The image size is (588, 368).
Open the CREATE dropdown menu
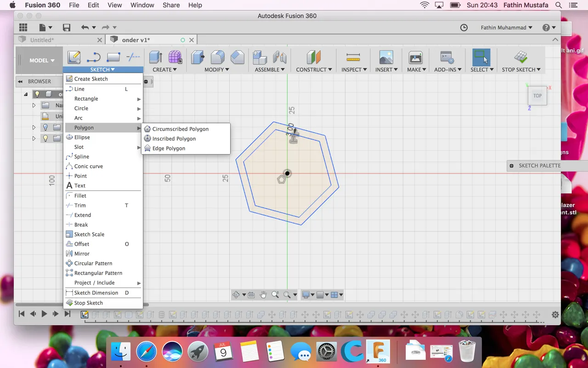[x=164, y=69]
